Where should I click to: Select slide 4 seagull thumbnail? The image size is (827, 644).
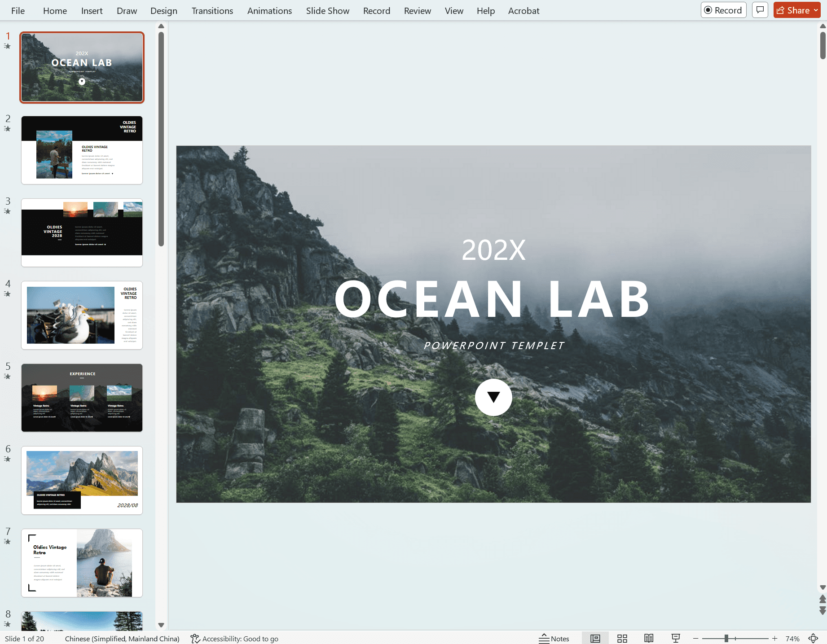pyautogui.click(x=82, y=315)
